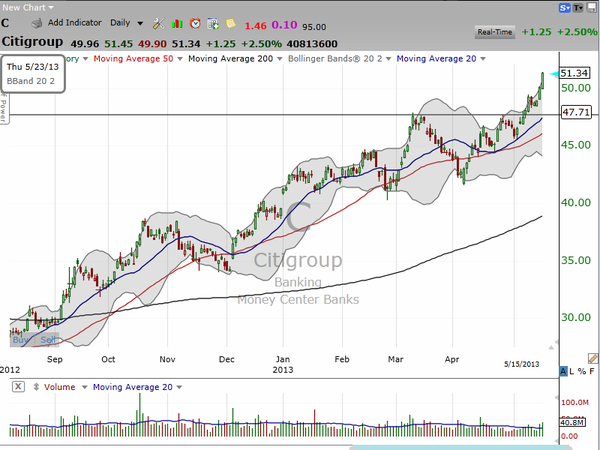
Task: Open the yellow sticky note icon
Action: point(230,24)
